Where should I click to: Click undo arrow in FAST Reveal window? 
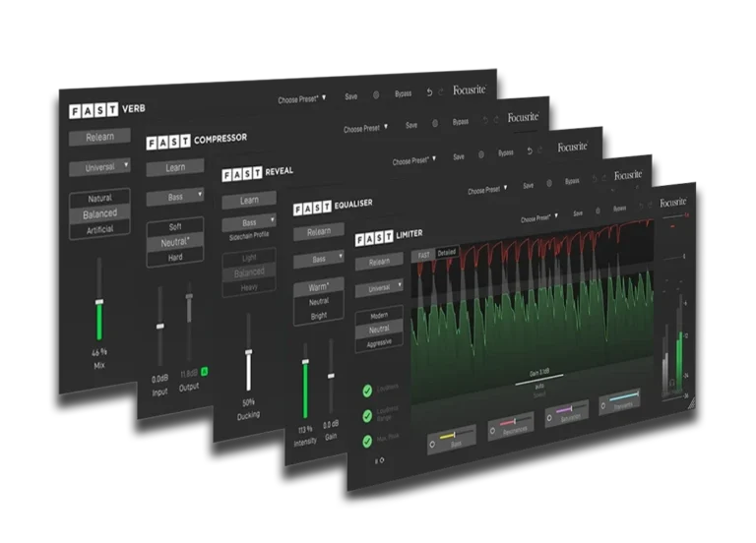pos(530,151)
